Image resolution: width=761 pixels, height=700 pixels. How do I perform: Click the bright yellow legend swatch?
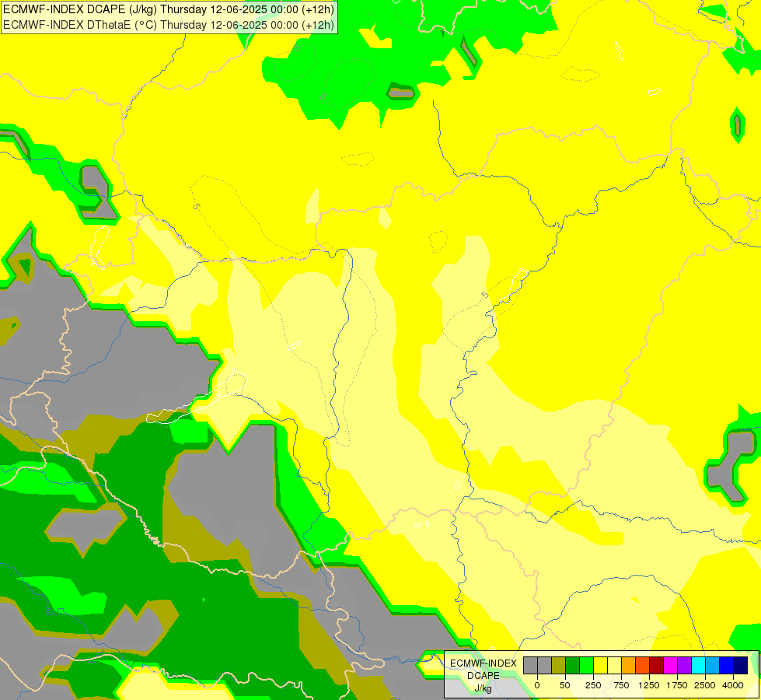click(x=600, y=665)
